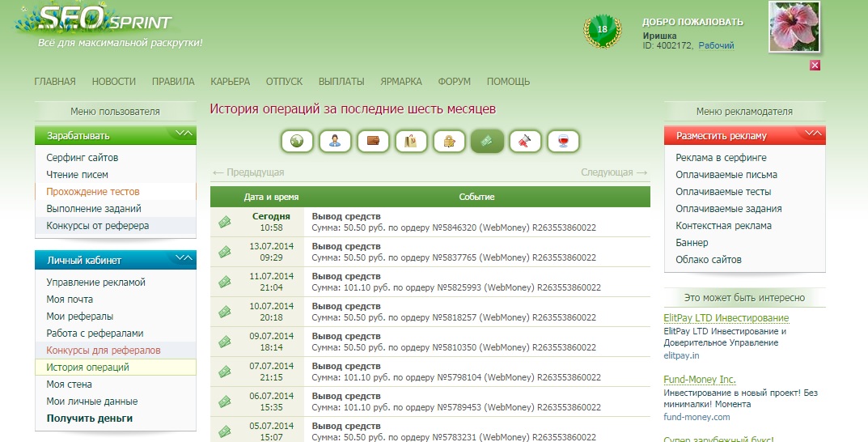Open the НОВОСТИ menu item
Viewport: 868px width, 442px height.
pos(113,82)
